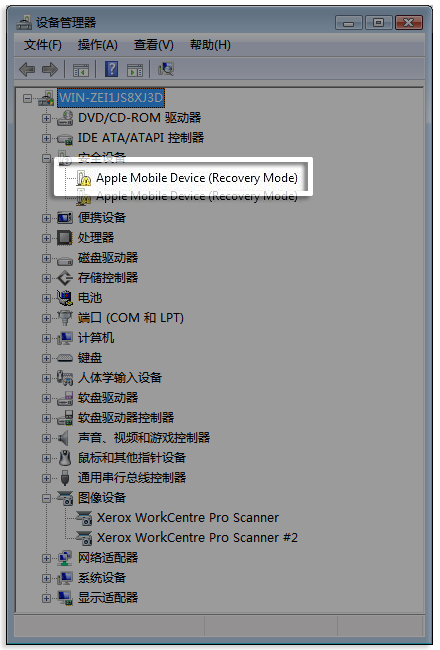
Task: Open the 查看(V) menu
Action: pos(153,45)
